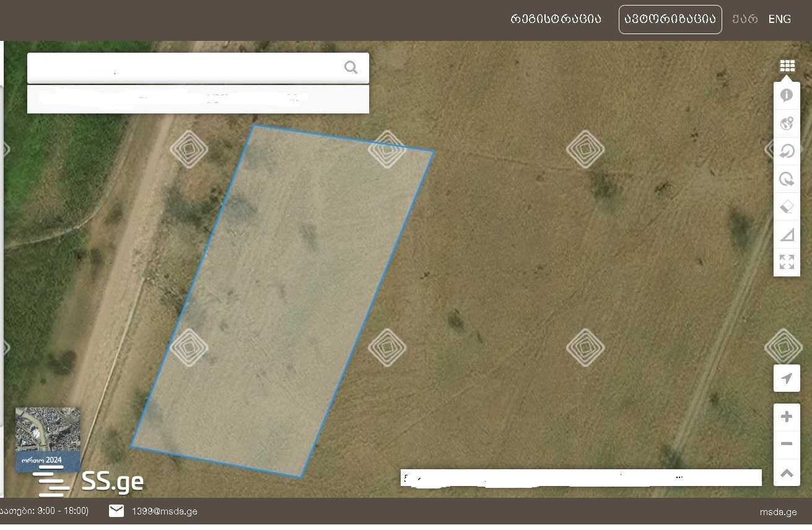Activate the triangle measure tool

[x=787, y=234]
